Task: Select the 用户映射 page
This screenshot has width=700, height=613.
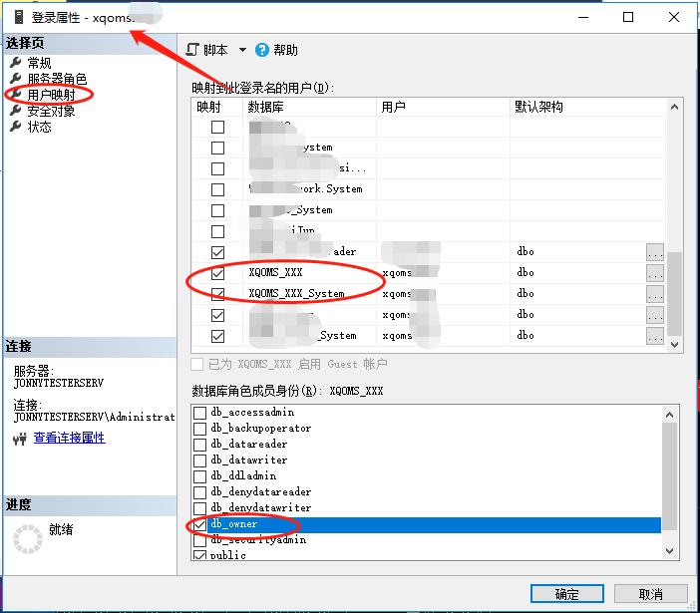Action: (51, 95)
